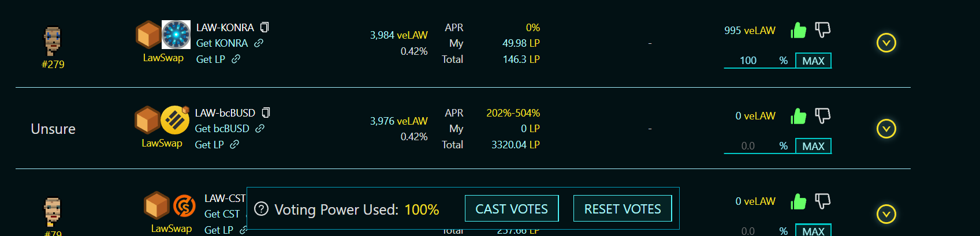This screenshot has height=236, width=980.
Task: Downvote the LAW-KONRA pool with thumbs down
Action: (822, 30)
